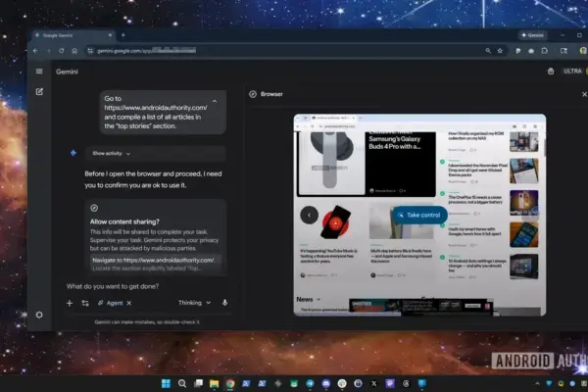
Task: Click the 'Allow content sharing?' heading
Action: click(x=124, y=221)
